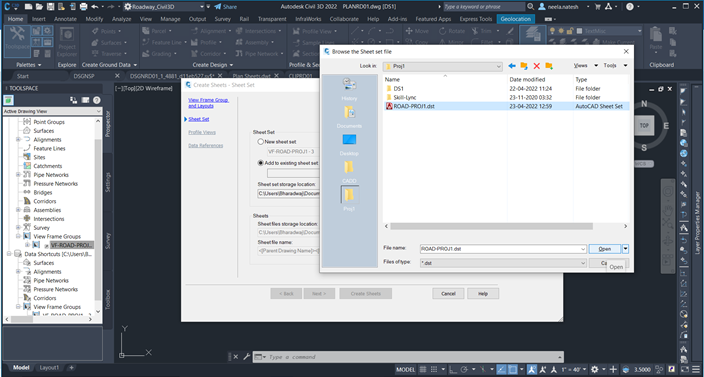Click the command line input field
The image size is (704, 377).
coord(413,357)
